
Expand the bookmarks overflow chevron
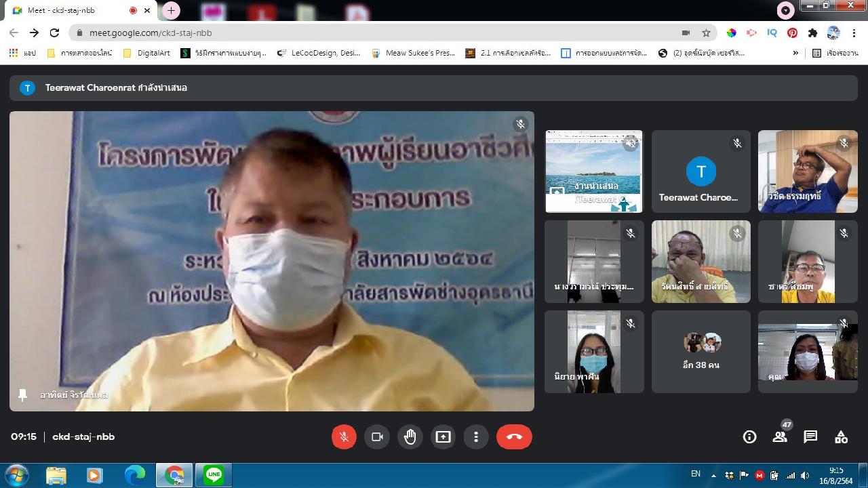(795, 53)
